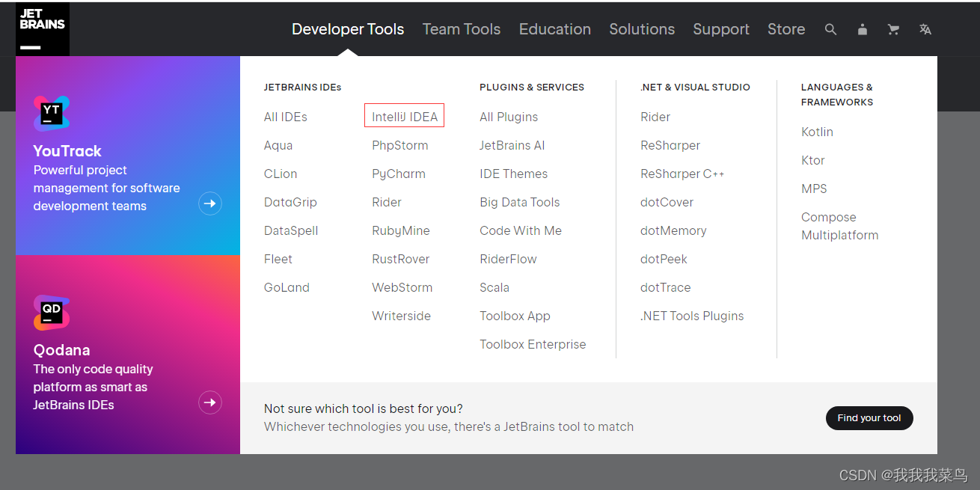Screen dimensions: 980x490
Task: Open the MPS link
Action: coord(814,189)
